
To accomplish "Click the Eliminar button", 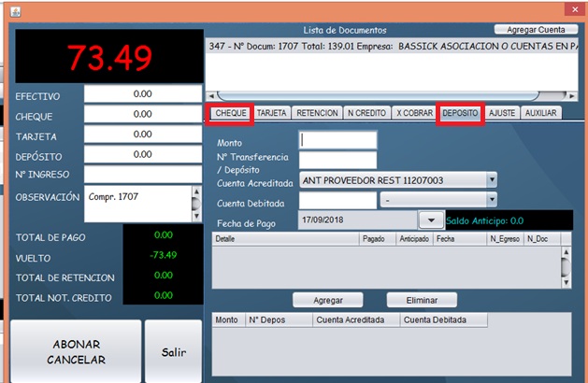I will 421,300.
